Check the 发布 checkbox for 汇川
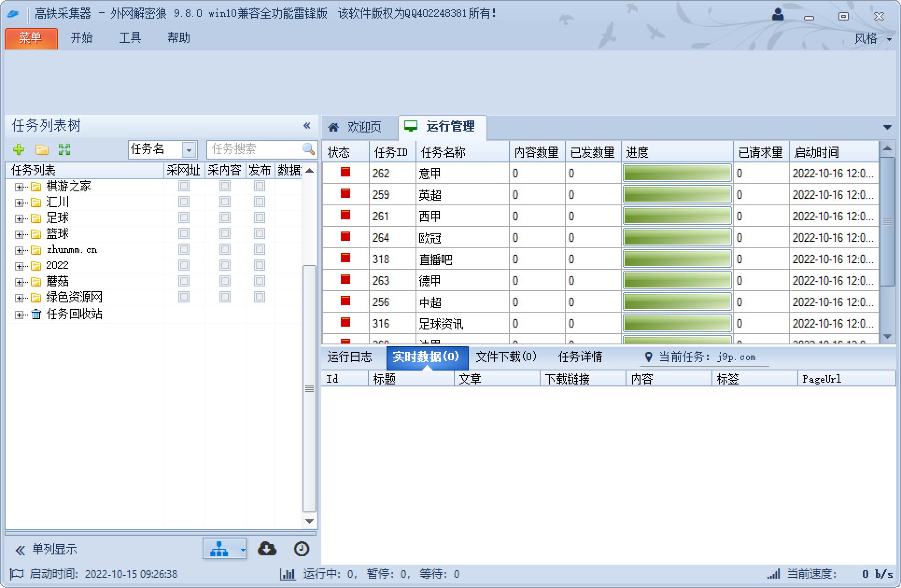Screen dimensions: 901x588 tap(260, 201)
